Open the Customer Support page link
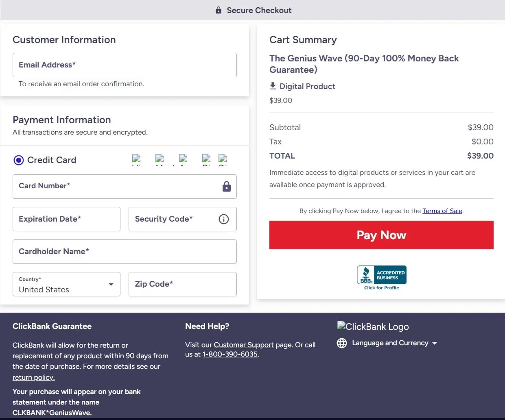Viewport: 505px width, 420px height. (x=243, y=344)
